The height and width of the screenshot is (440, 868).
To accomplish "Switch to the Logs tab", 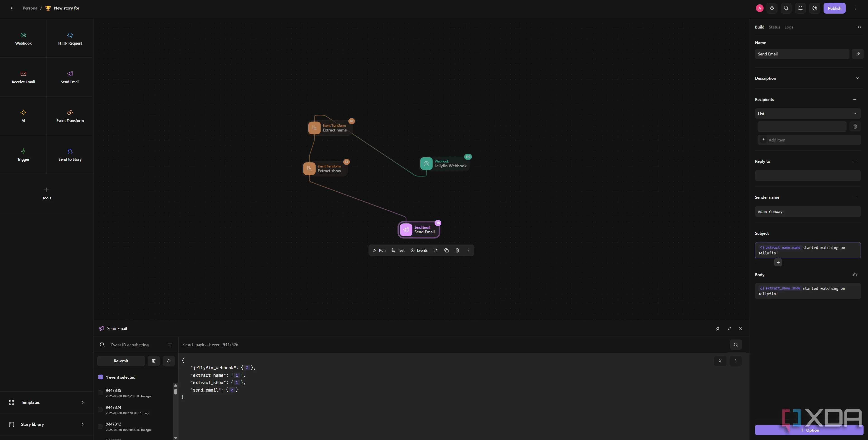I will [x=788, y=27].
